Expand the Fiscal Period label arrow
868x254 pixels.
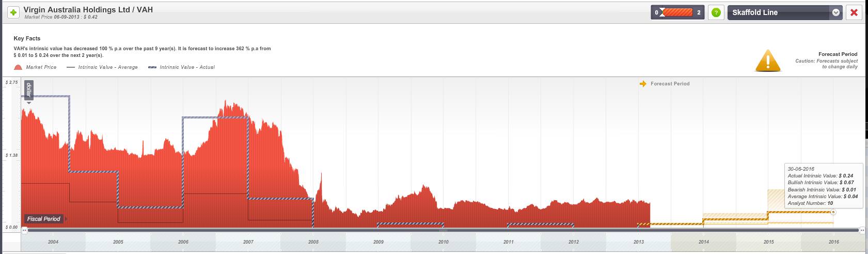click(x=66, y=219)
